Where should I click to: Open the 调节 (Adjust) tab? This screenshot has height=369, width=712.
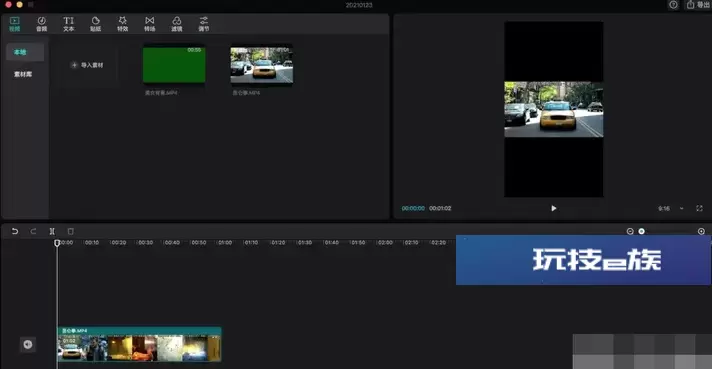(204, 24)
